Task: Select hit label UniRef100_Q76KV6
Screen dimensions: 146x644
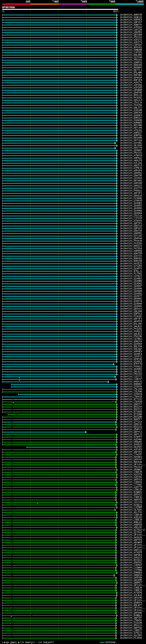Action: tap(131, 387)
